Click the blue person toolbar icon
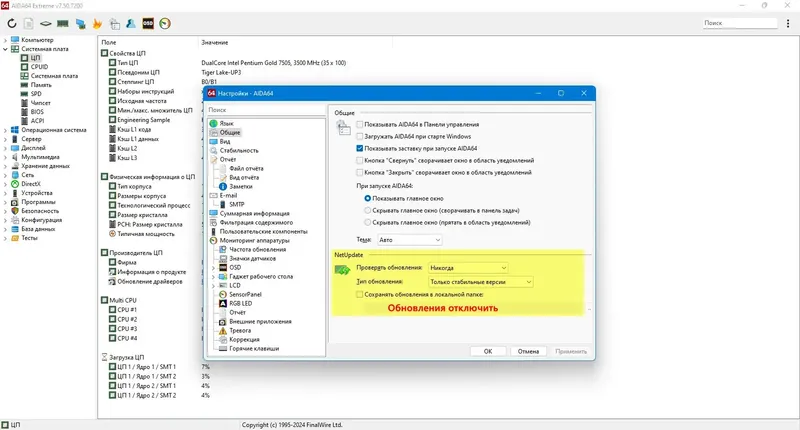This screenshot has height=430, width=800. pos(131,23)
